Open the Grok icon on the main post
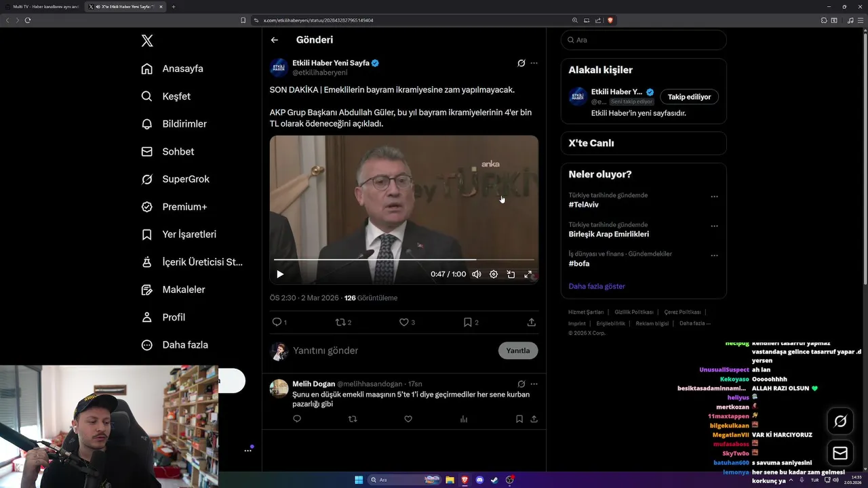Viewport: 868px width, 488px height. [521, 63]
